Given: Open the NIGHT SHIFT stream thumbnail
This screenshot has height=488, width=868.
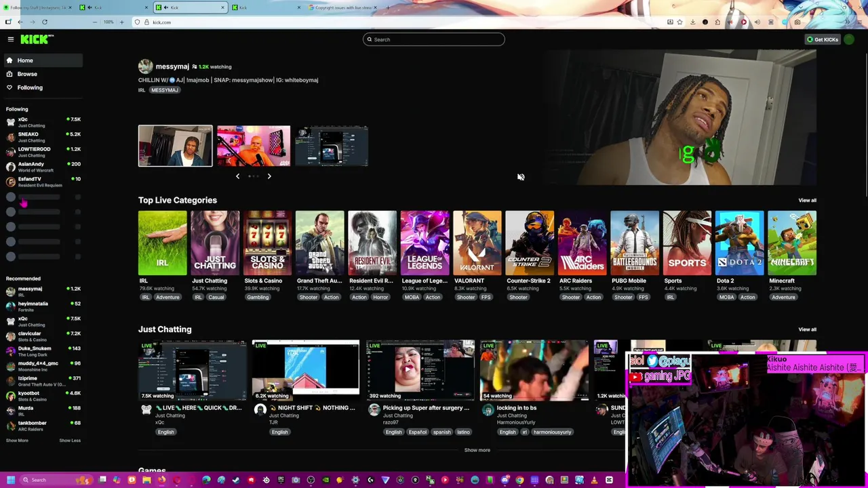Looking at the screenshot, I should (306, 370).
